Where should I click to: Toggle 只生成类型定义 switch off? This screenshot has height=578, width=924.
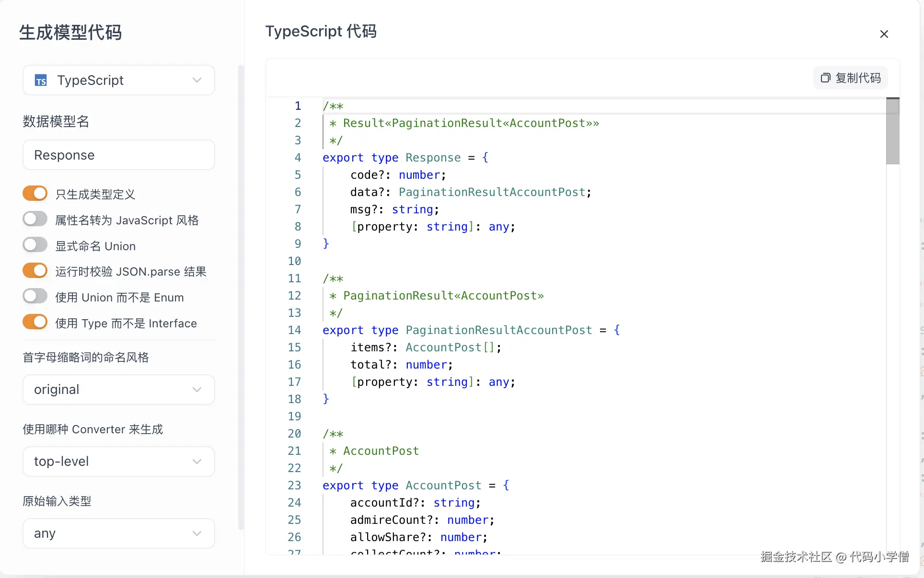coord(35,194)
